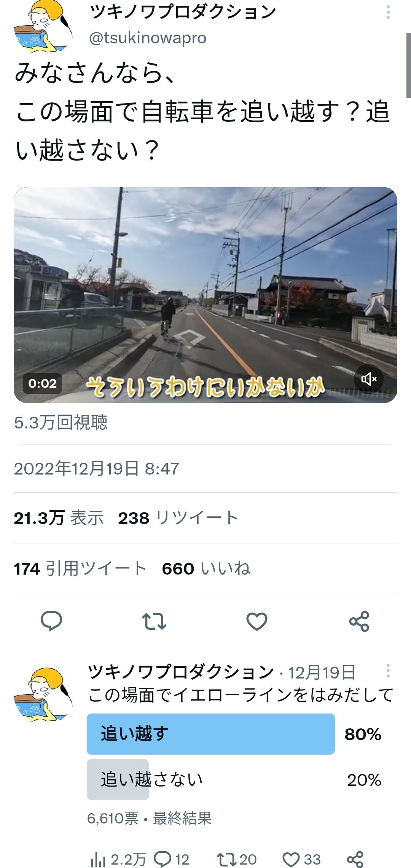This screenshot has height=868, width=411.
Task: Open the main tweet's three-dot menu
Action: [x=388, y=13]
